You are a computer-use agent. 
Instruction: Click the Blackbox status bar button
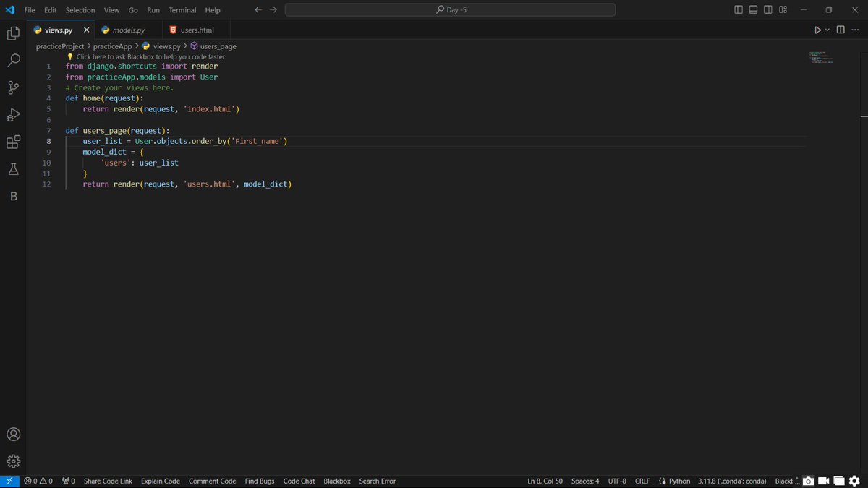pos(337,481)
